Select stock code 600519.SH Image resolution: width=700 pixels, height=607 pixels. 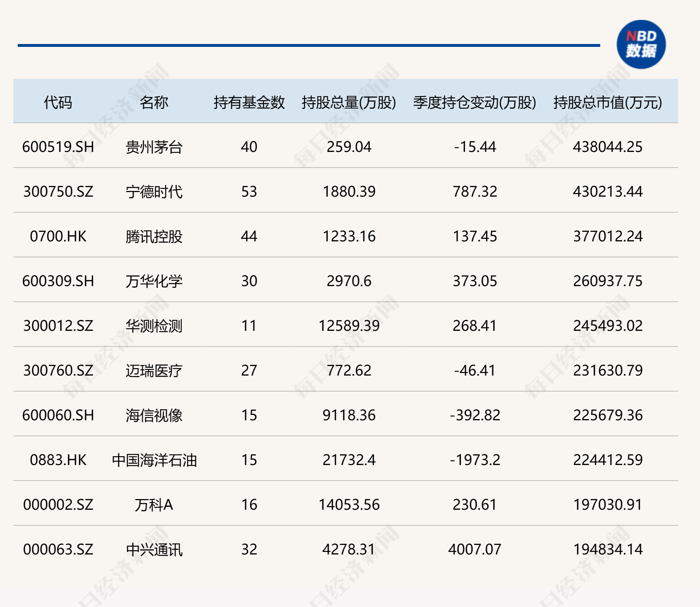click(58, 147)
